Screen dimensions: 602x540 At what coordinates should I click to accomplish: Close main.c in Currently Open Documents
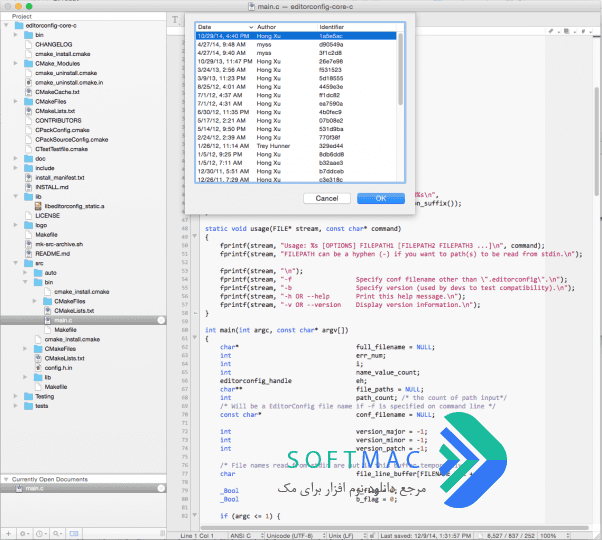pos(161,488)
